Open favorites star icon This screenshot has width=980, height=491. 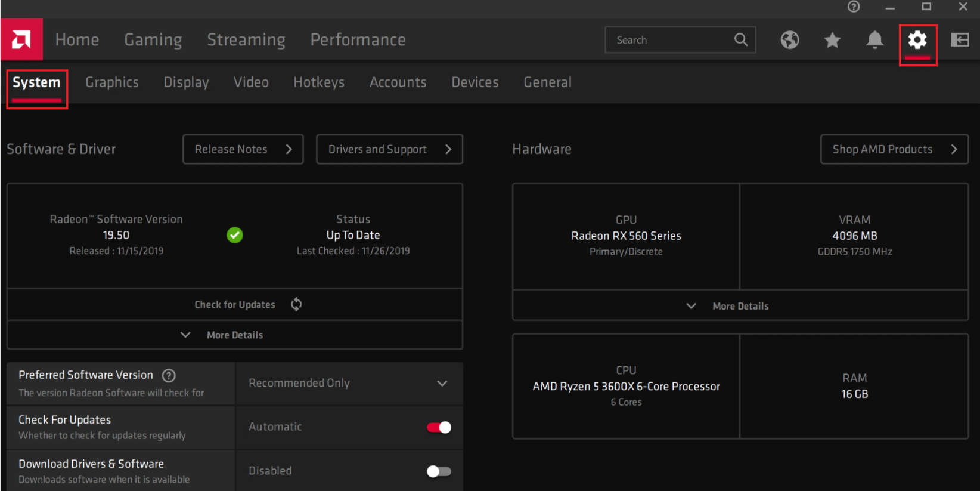click(x=832, y=40)
